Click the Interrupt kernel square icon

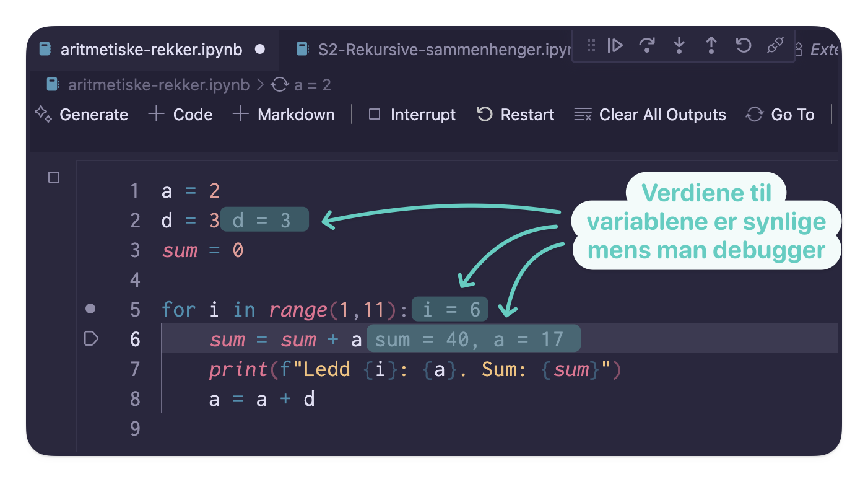[374, 114]
